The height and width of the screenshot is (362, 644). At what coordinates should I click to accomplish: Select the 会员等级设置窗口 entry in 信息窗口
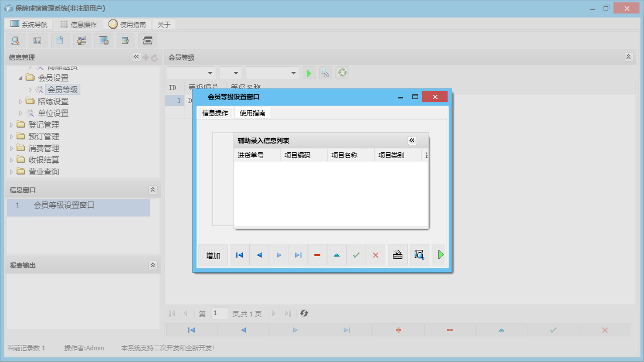pyautogui.click(x=64, y=206)
